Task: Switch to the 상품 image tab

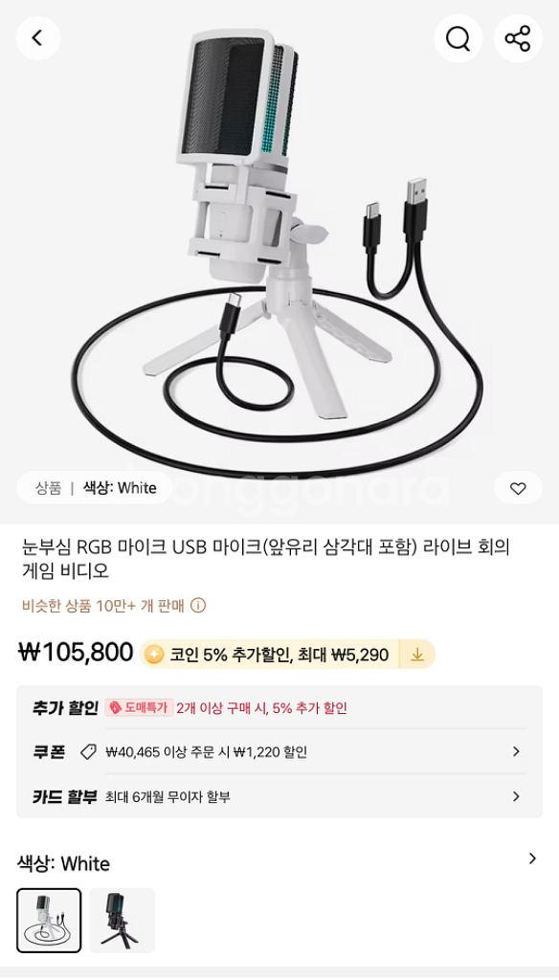Action: 48,488
